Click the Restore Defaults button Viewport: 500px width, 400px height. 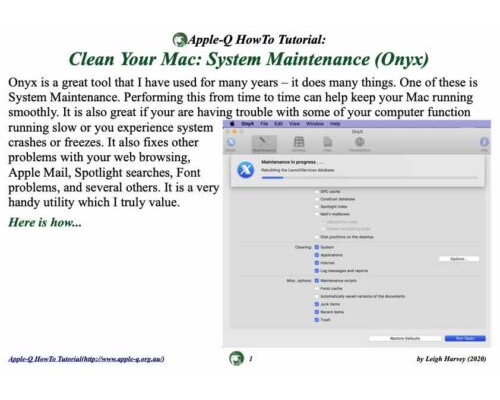(x=405, y=338)
